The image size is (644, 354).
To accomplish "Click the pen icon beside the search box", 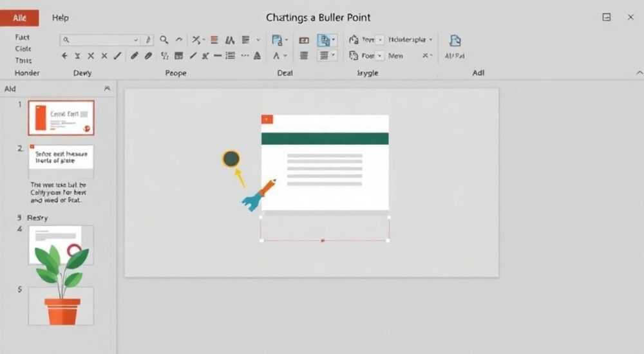I will (148, 40).
